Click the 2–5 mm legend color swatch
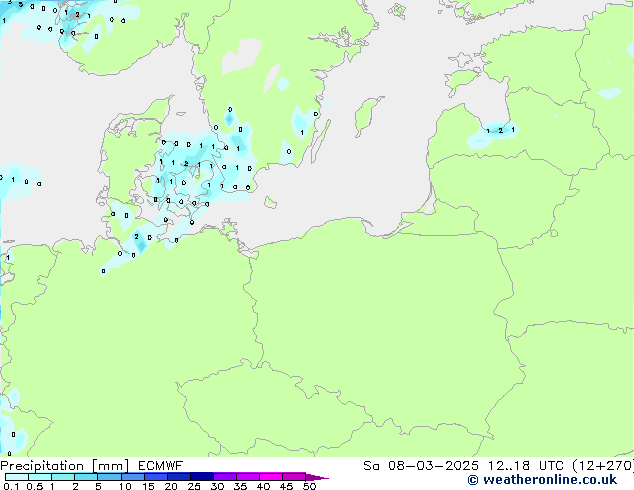Image resolution: width=634 pixels, height=490 pixels. pos(86,477)
